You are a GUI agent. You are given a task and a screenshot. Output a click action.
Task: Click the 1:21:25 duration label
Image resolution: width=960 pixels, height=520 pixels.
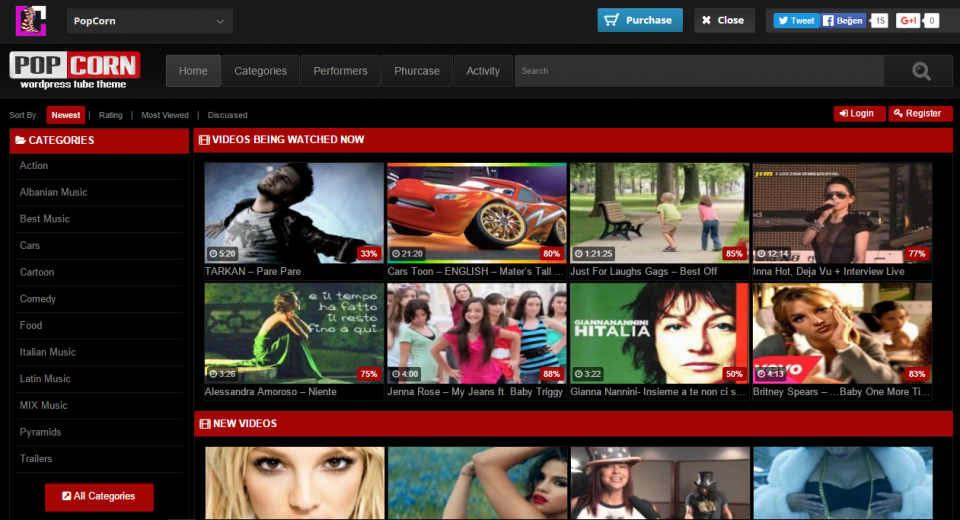[593, 254]
